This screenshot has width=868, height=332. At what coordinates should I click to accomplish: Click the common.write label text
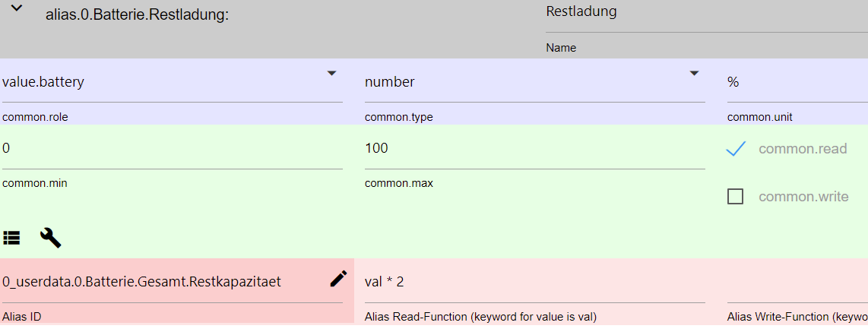(x=803, y=197)
